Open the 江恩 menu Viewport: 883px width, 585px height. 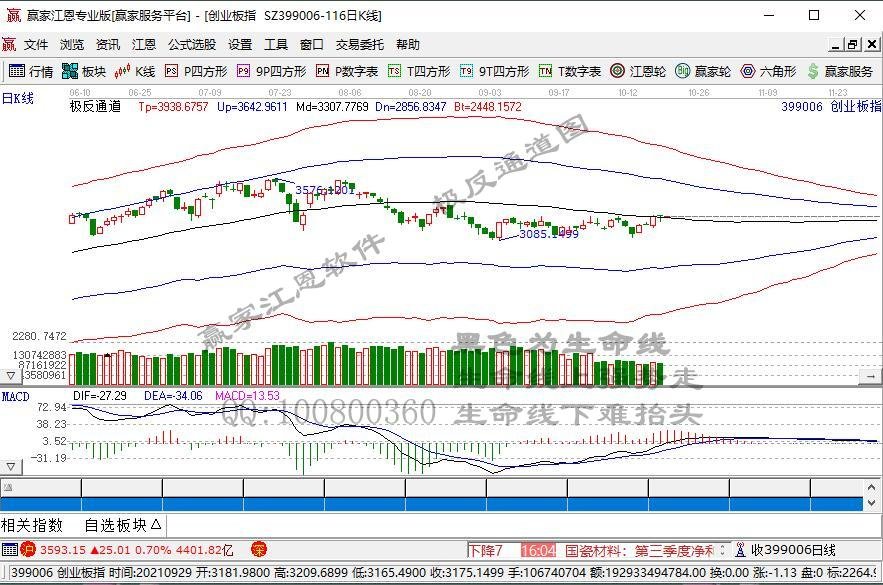click(144, 44)
